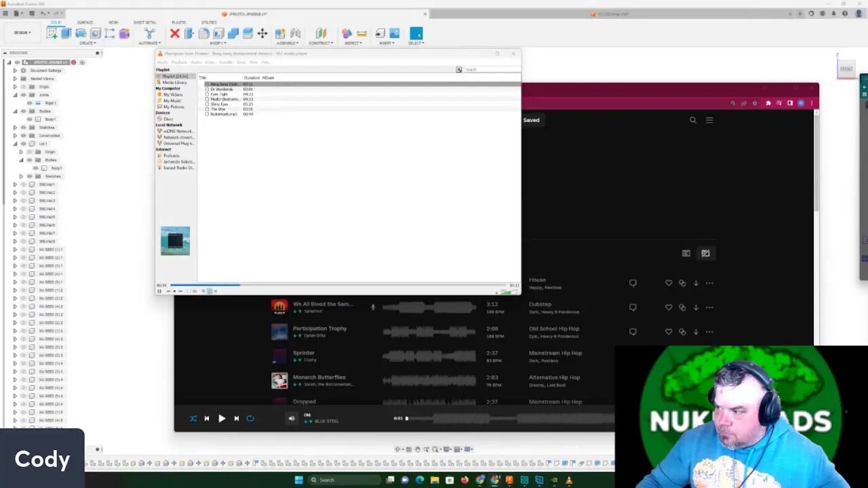Open the Modify dropdown menu
The width and height of the screenshot is (868, 488).
pyautogui.click(x=218, y=43)
